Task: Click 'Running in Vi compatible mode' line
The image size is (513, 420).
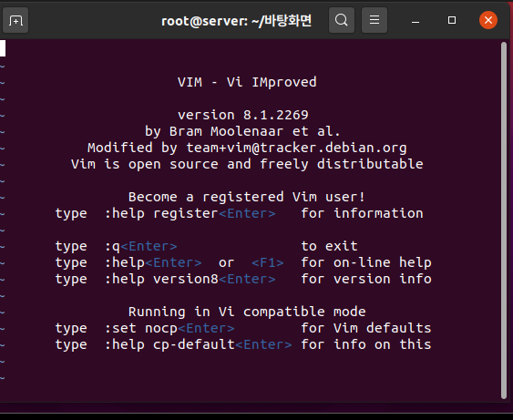Action: [247, 312]
